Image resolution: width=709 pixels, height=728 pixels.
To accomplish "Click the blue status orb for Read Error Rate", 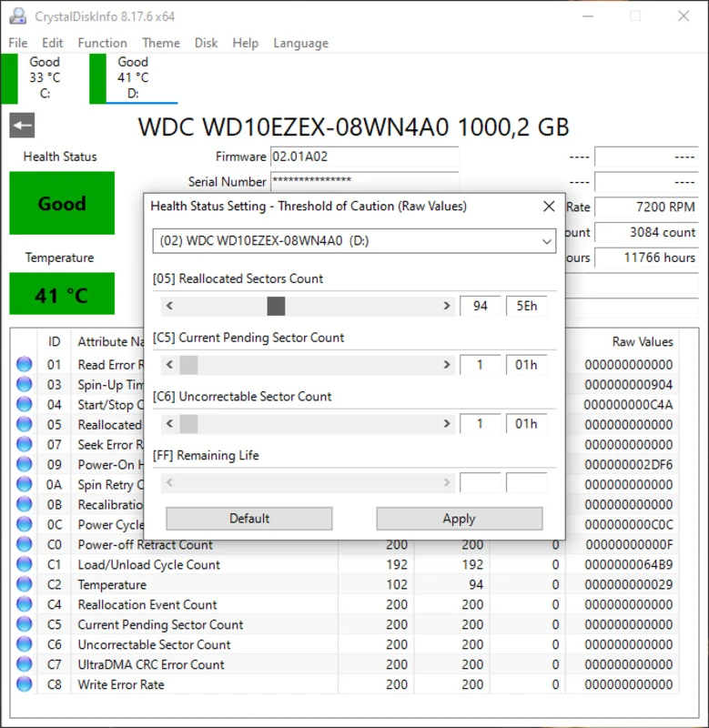I will pyautogui.click(x=25, y=365).
